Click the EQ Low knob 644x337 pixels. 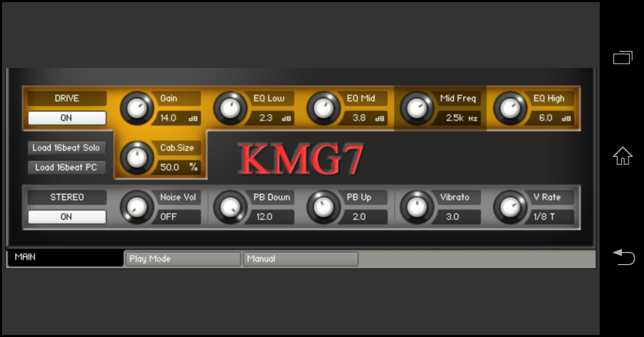coord(230,108)
